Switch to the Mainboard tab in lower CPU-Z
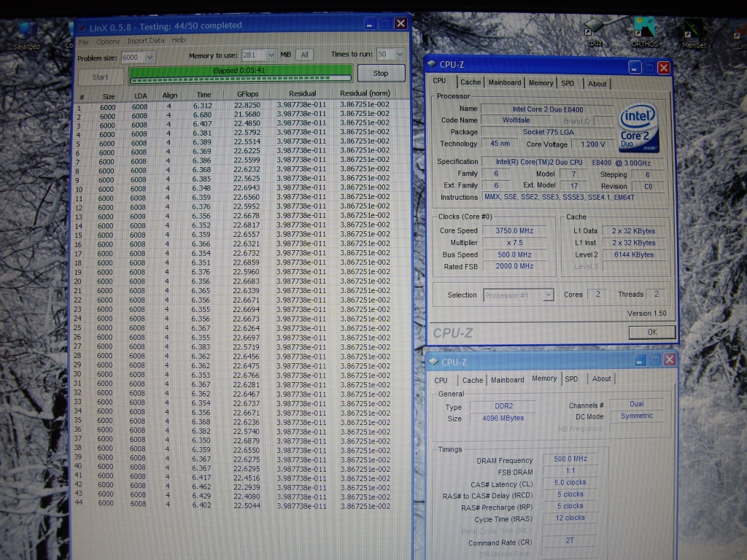747x560 pixels. (508, 380)
